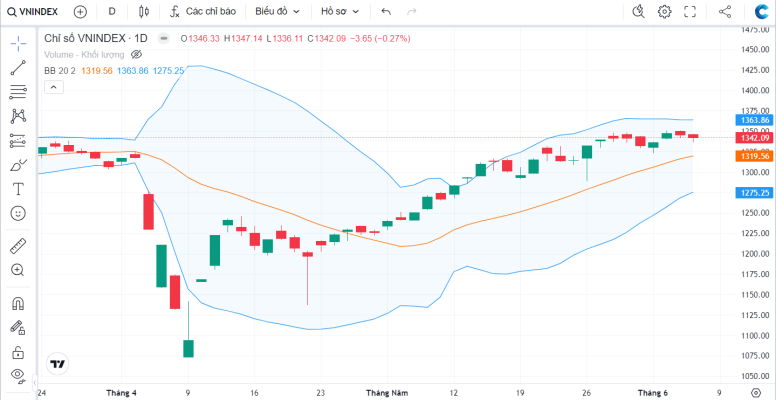Open the quick search icon
776x400 pixels.
click(x=639, y=12)
